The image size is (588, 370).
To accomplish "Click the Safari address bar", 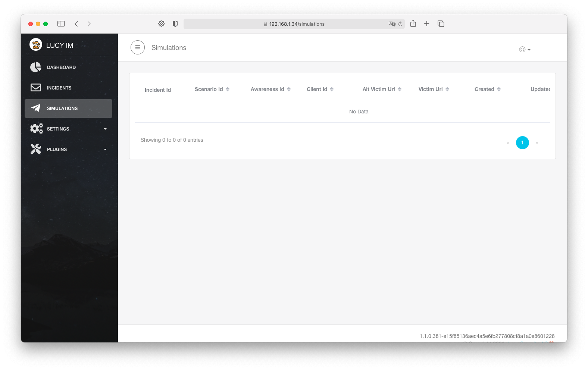I will pyautogui.click(x=294, y=24).
